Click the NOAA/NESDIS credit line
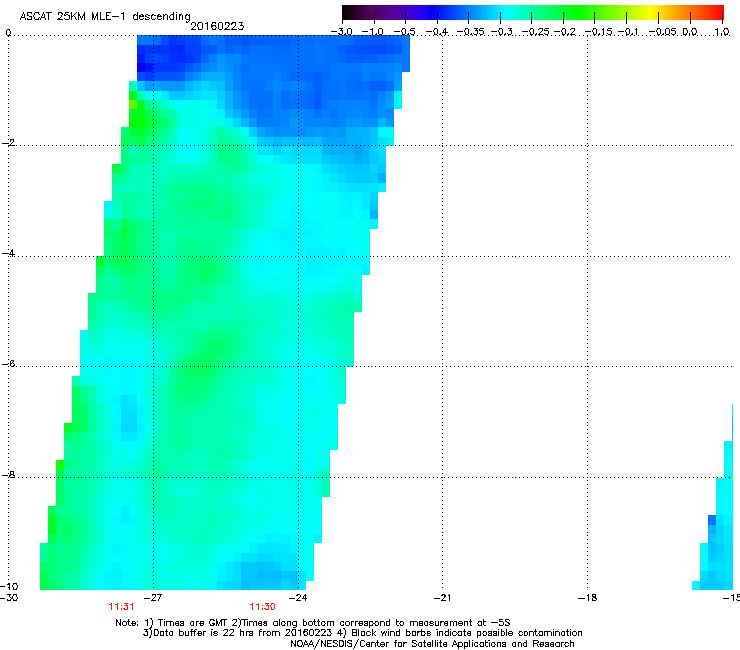This screenshot has height=650, width=740. coord(432,644)
